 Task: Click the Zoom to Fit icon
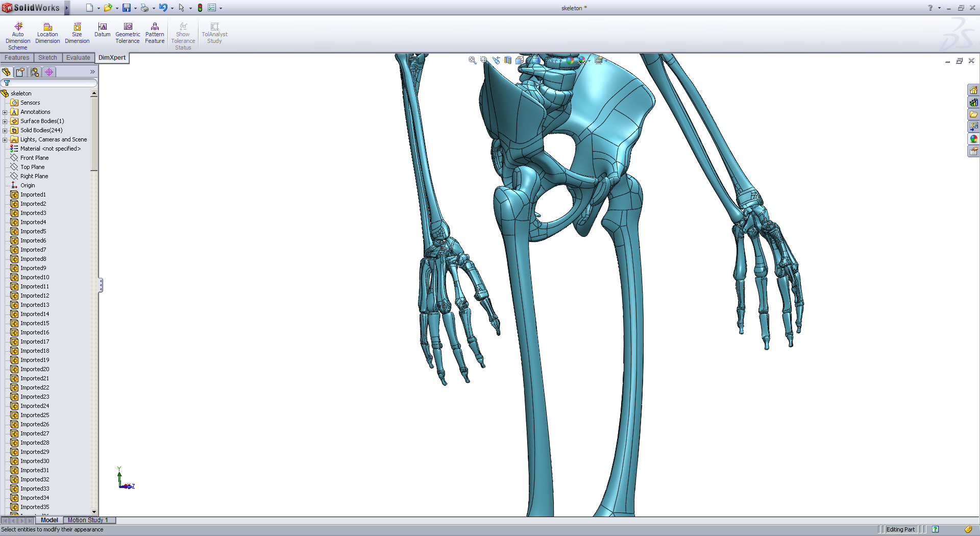(x=472, y=60)
